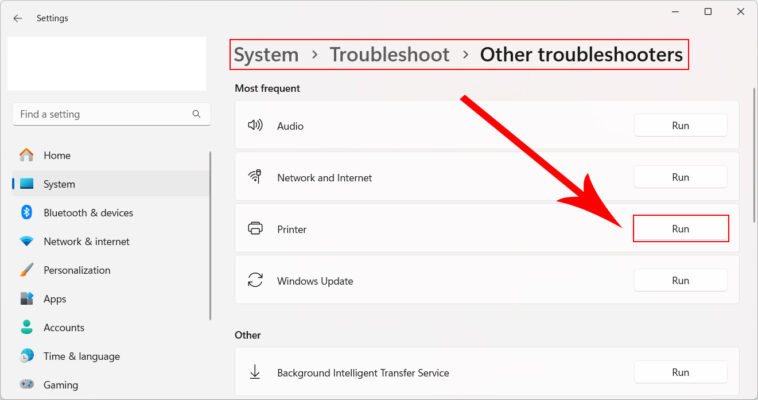Screen dimensions: 758x400
Task: Click the Home house icon
Action: coord(27,155)
